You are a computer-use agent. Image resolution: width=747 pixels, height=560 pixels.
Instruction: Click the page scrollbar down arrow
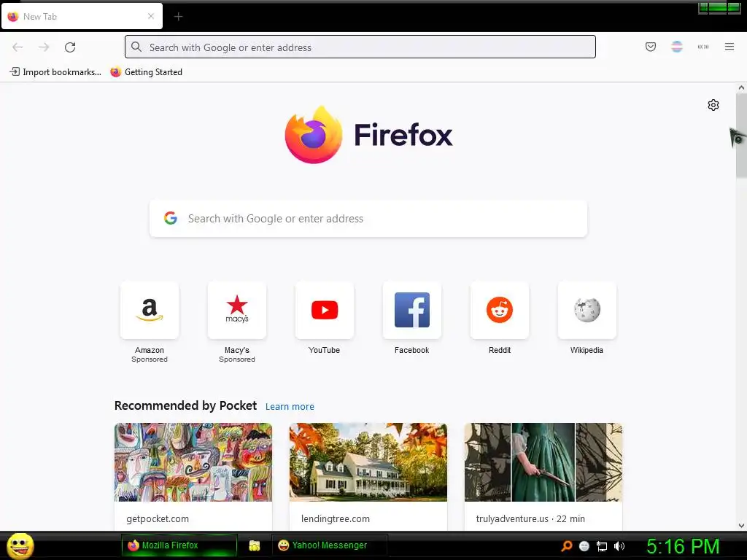[741, 526]
